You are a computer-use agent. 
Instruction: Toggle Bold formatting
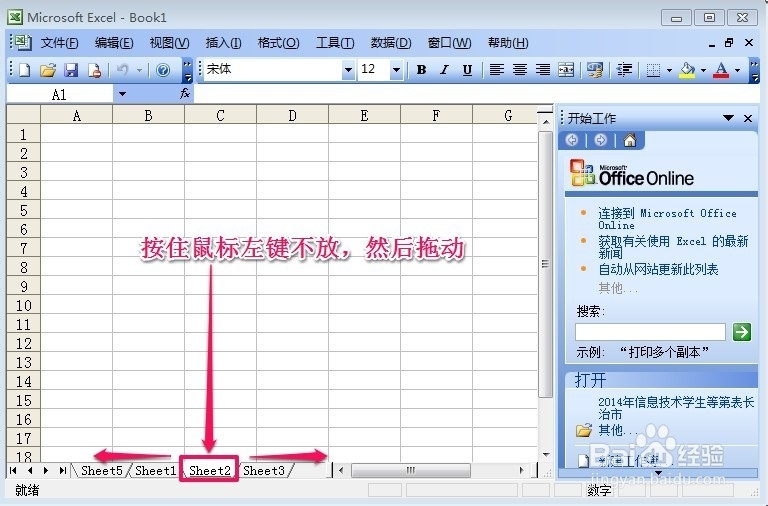[x=421, y=70]
